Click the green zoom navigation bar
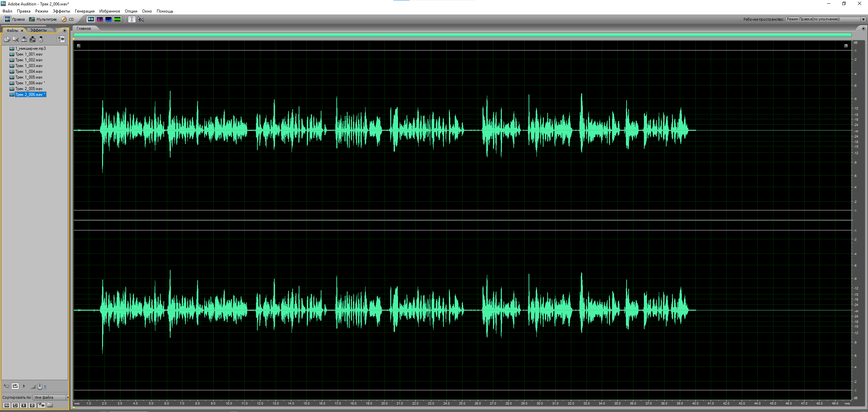This screenshot has height=412, width=868. [462, 35]
